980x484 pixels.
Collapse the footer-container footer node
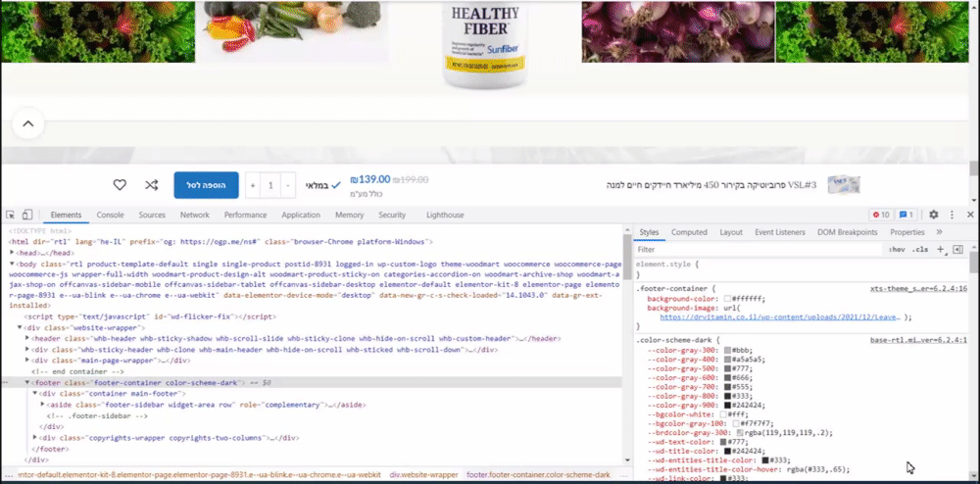tap(26, 382)
